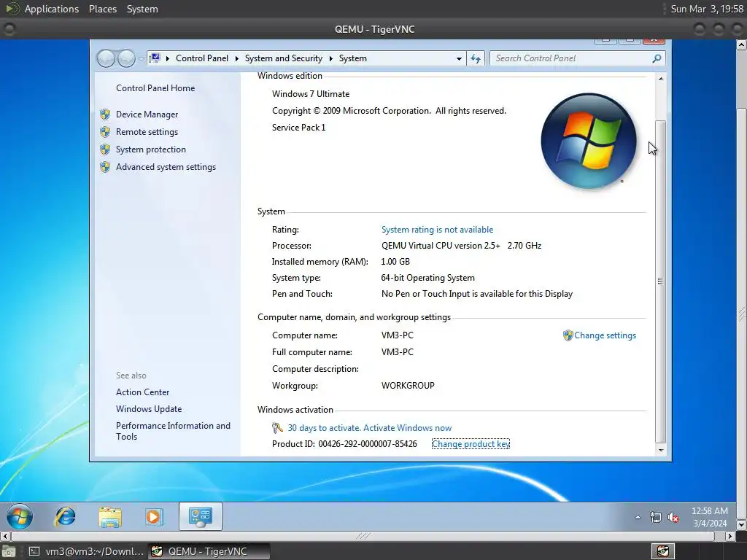Screen dimensions: 747x560
Task: Click the TigerVNC icon in the bottom-right host panel
Action: [x=663, y=551]
